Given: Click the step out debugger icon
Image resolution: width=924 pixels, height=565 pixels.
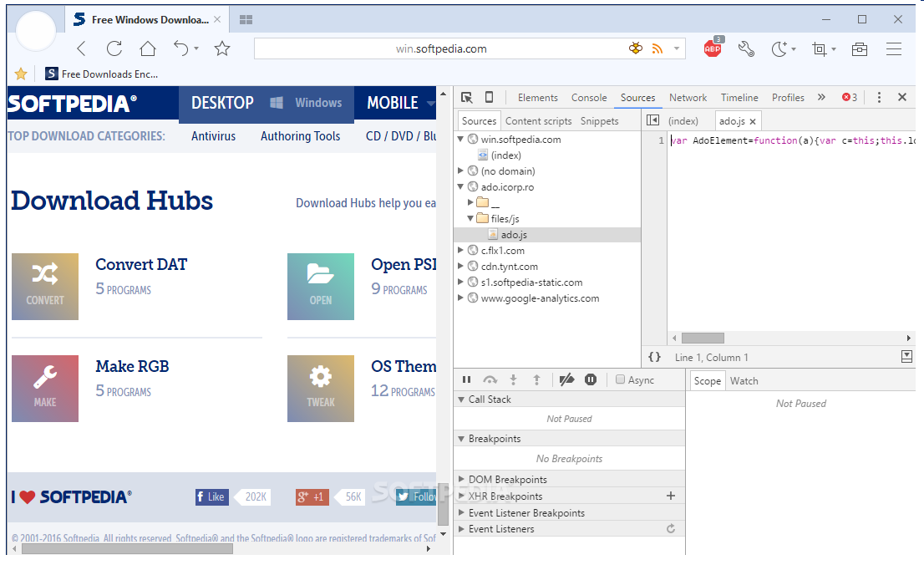Looking at the screenshot, I should tap(536, 379).
